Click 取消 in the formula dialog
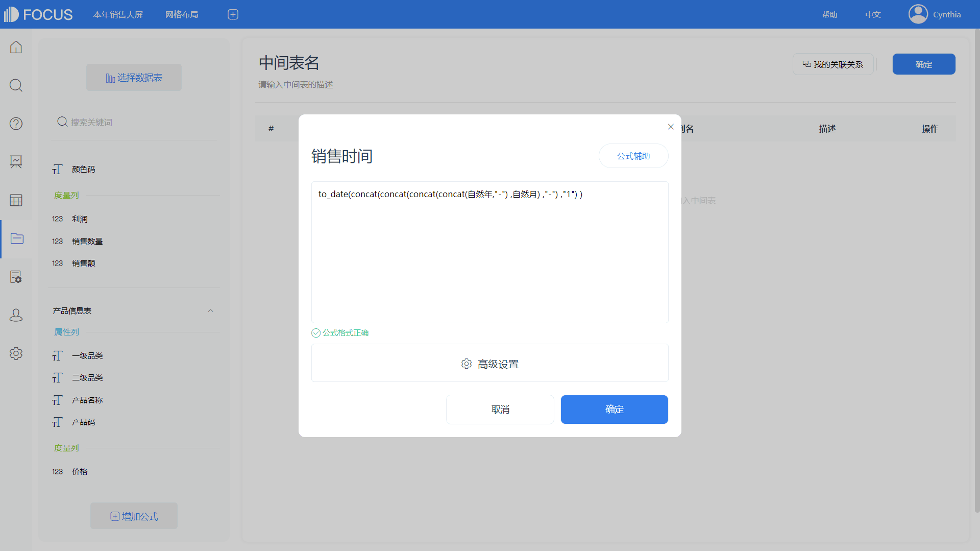 pos(500,410)
